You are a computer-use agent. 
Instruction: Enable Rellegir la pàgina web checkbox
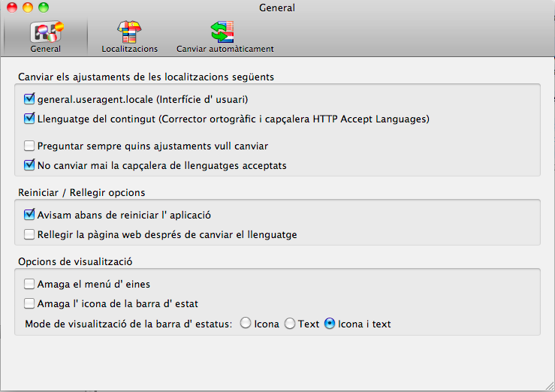point(29,234)
